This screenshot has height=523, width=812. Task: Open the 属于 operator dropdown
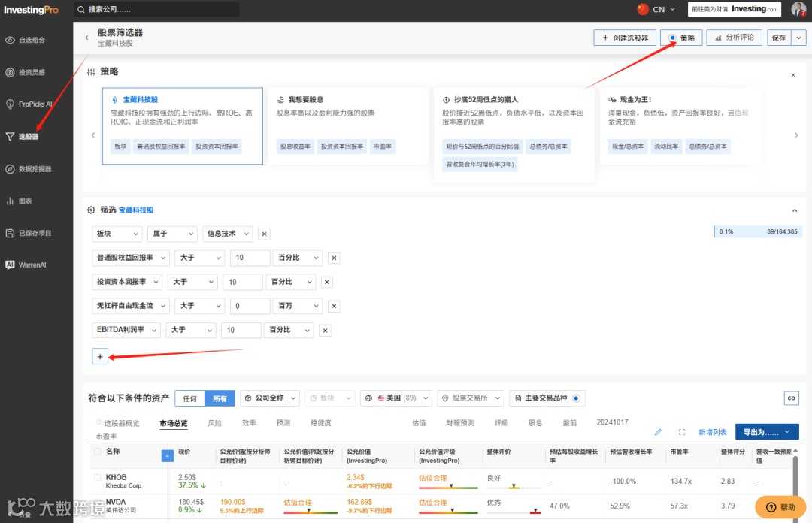coord(172,234)
